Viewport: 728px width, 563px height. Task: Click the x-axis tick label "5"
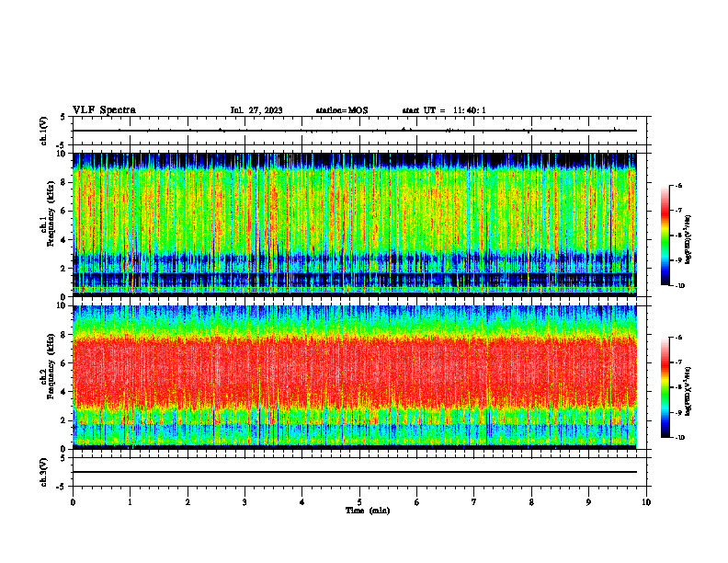pos(359,502)
